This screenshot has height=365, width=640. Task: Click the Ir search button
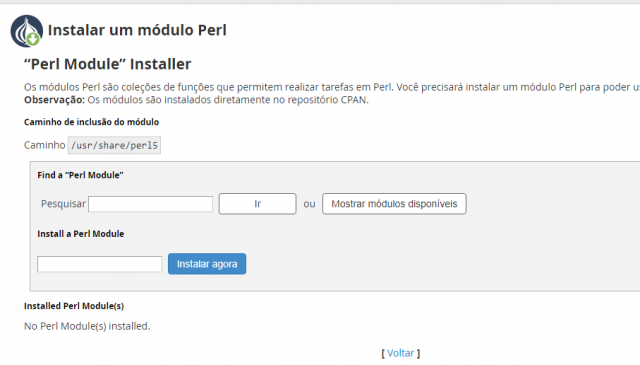[258, 204]
